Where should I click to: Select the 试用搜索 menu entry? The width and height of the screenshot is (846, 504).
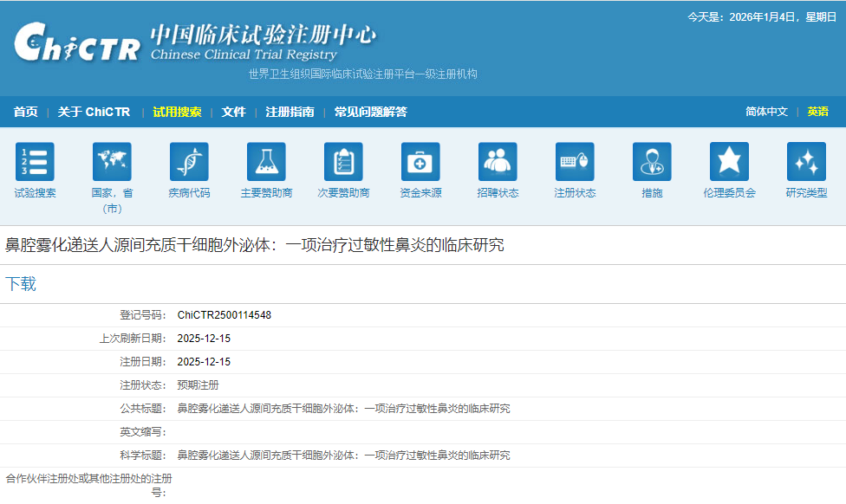coord(178,112)
